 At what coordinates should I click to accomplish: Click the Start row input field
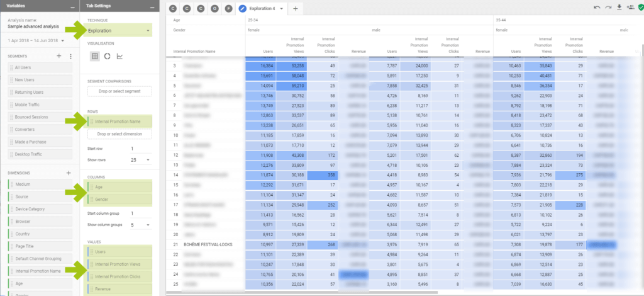(138, 149)
